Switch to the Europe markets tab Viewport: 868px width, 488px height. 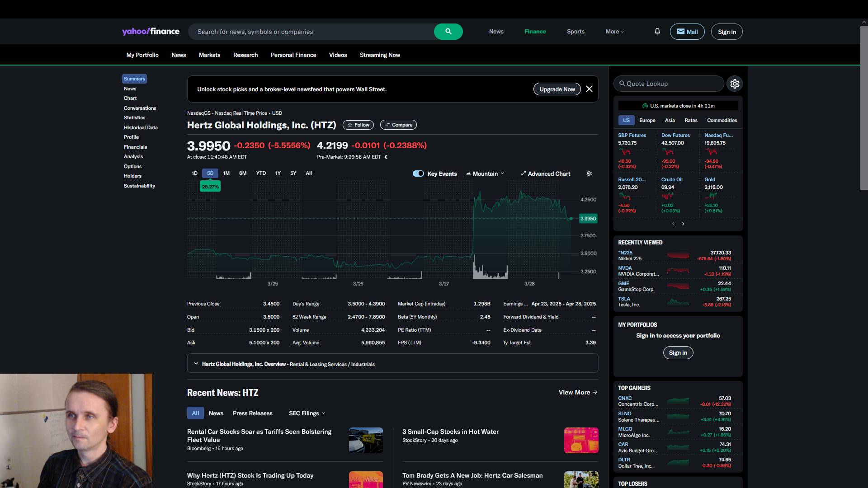coord(647,120)
